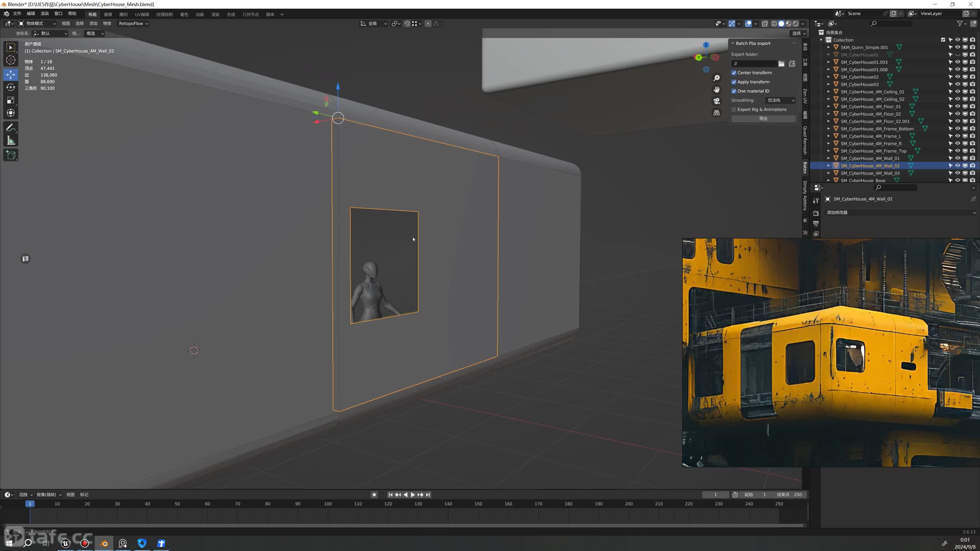Select the 3D Cursor tool
Image resolution: width=980 pixels, height=551 pixels.
click(x=11, y=60)
